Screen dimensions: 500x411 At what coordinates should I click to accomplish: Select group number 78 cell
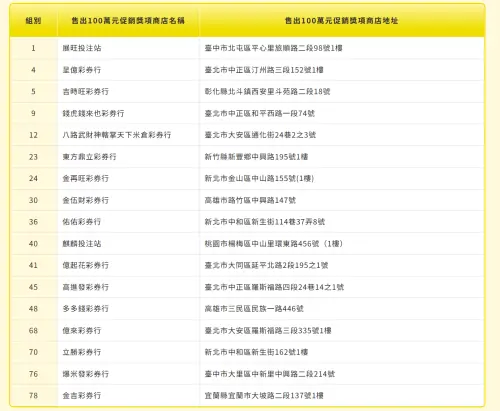click(33, 396)
